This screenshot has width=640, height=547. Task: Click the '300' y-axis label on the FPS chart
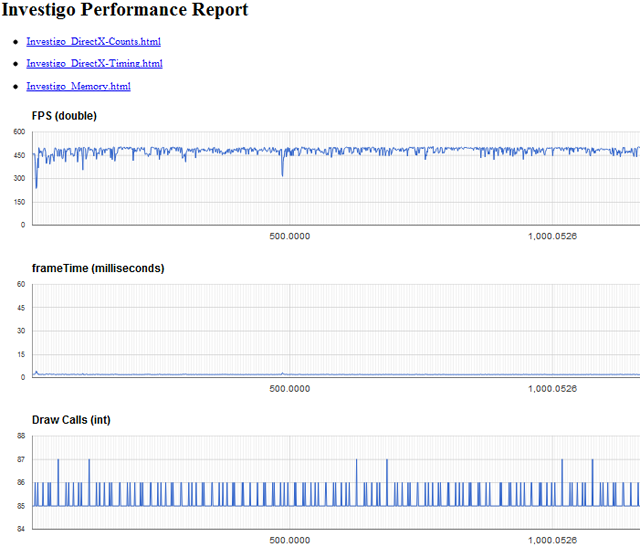click(x=19, y=178)
